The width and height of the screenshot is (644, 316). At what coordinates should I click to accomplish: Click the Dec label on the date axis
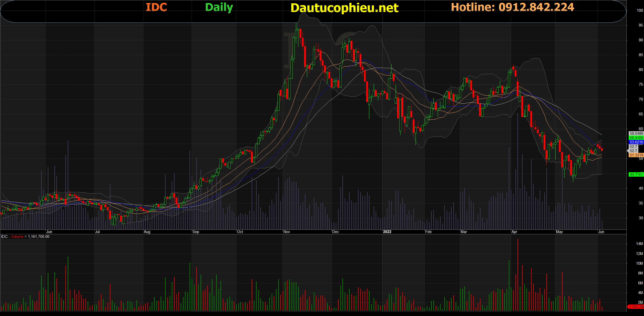(x=335, y=232)
